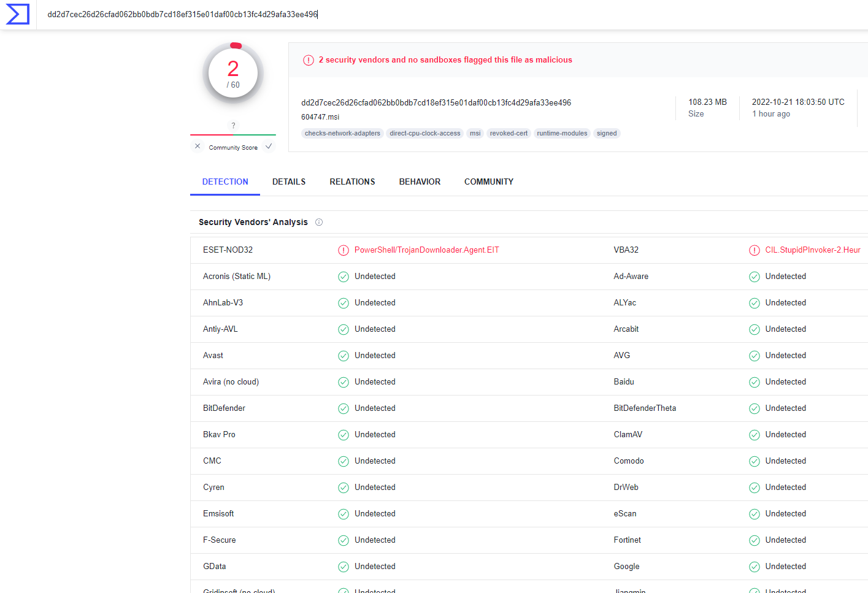Click the Community Score question mark marker
The image size is (868, 593).
[x=233, y=125]
